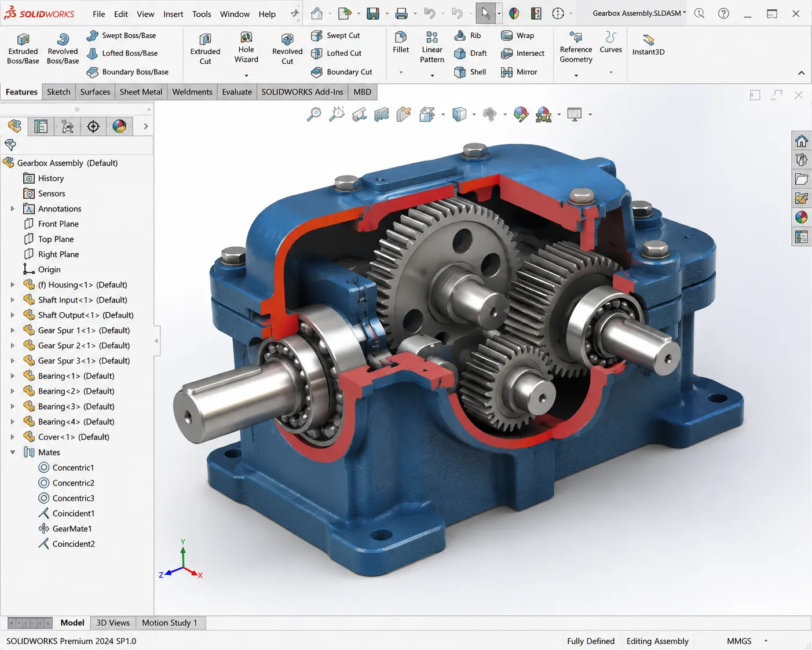Click the Swept Cut tool

tap(335, 35)
